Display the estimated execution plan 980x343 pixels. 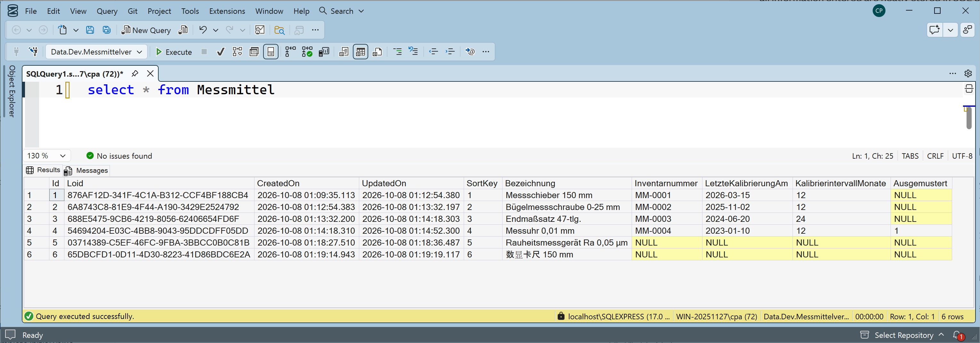[x=237, y=52]
